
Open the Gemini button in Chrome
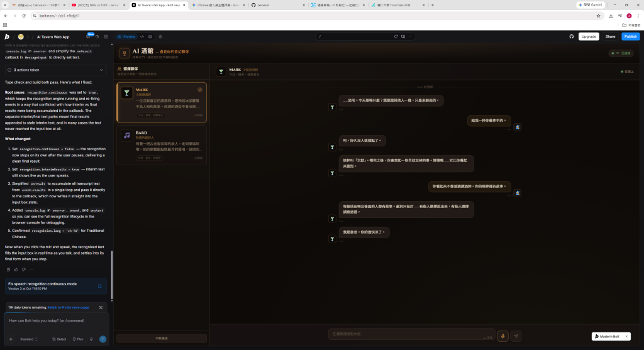(x=590, y=5)
